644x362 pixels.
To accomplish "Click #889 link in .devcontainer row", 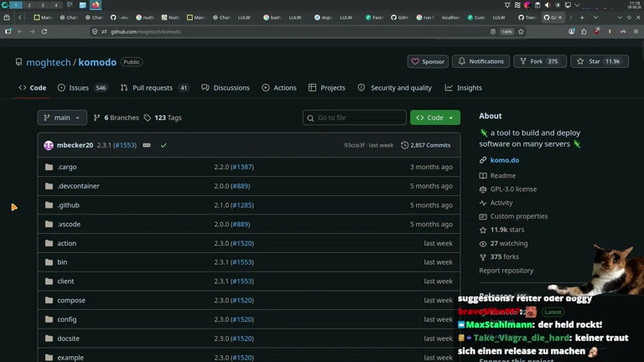I will (241, 186).
